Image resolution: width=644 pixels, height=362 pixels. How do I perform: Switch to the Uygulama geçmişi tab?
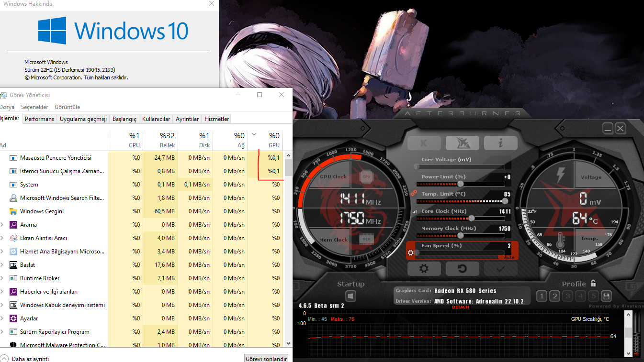83,119
